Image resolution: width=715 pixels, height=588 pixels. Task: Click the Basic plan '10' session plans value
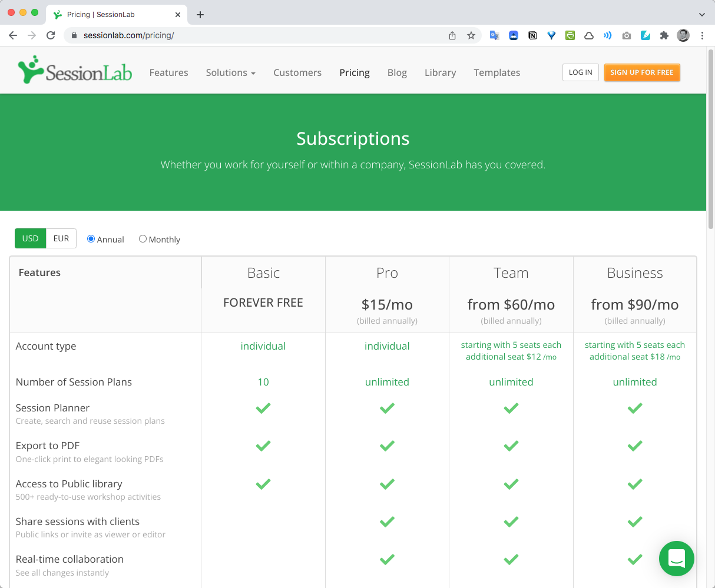263,382
